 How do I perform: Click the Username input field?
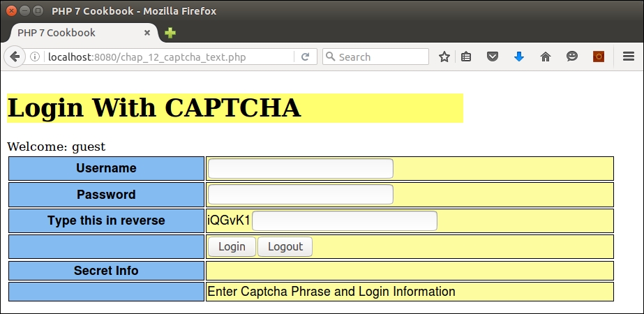click(x=301, y=168)
